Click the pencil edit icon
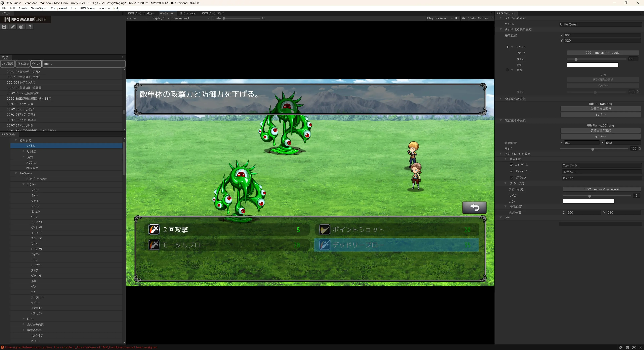 (x=13, y=27)
